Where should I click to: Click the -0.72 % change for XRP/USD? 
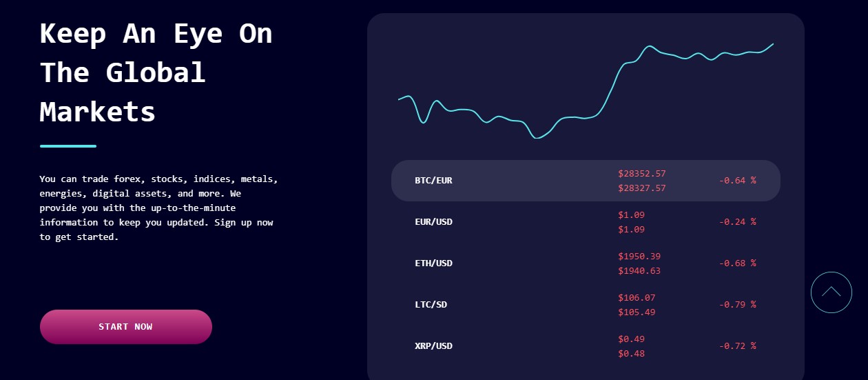[x=737, y=346]
